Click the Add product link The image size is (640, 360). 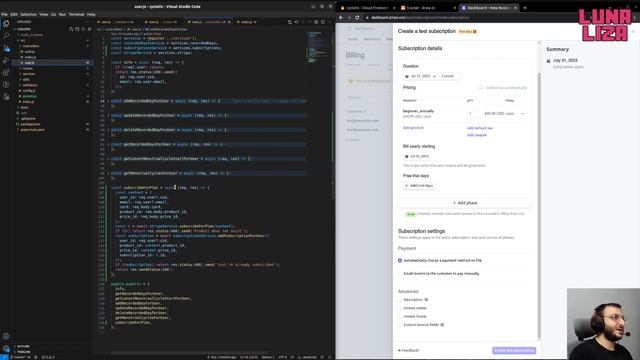click(x=413, y=128)
